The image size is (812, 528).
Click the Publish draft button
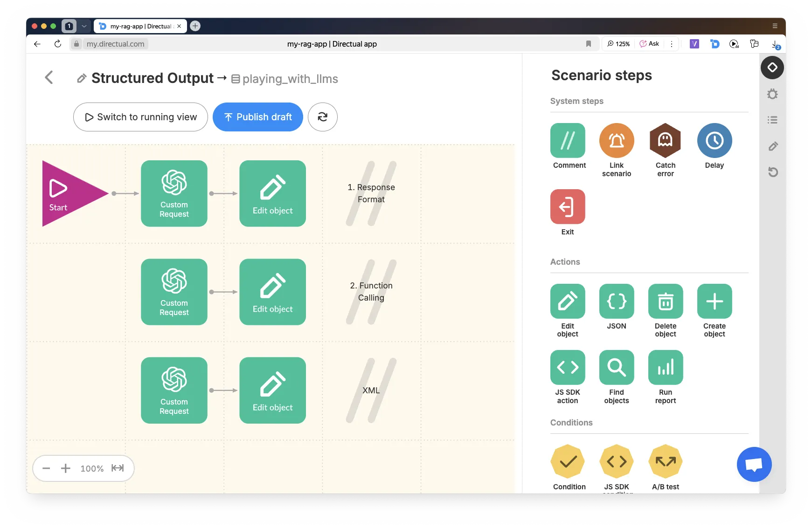pyautogui.click(x=257, y=117)
